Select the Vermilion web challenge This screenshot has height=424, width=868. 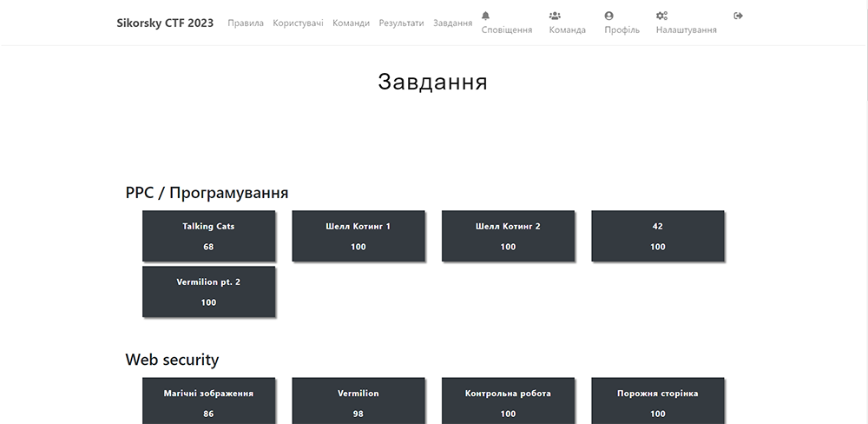[358, 401]
